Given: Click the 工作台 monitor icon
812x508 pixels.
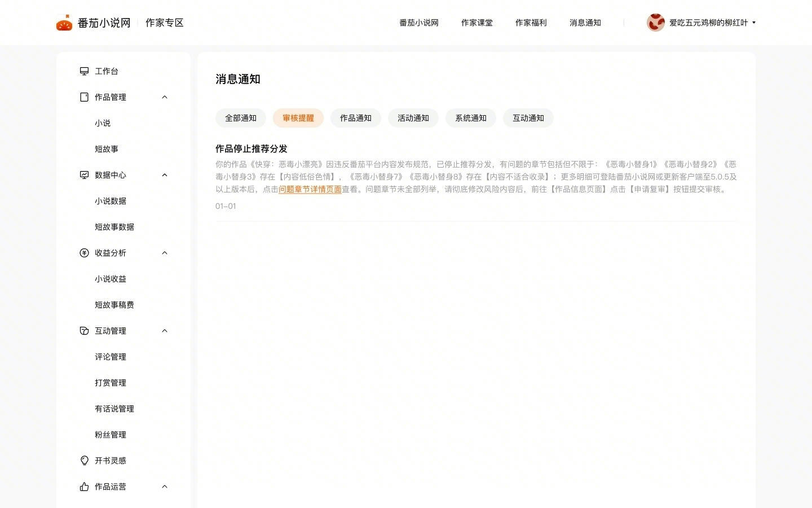Looking at the screenshot, I should point(84,71).
